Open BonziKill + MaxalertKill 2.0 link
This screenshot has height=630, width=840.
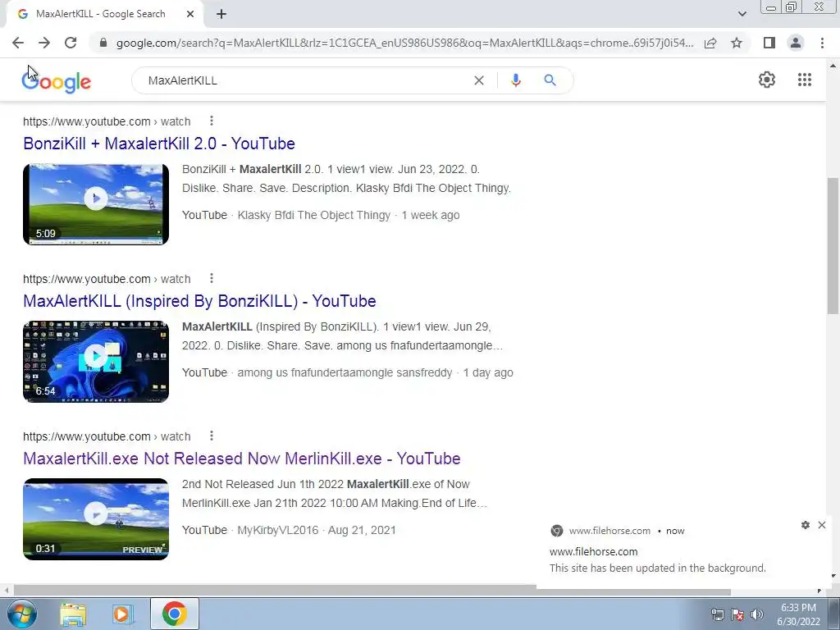pyautogui.click(x=159, y=144)
